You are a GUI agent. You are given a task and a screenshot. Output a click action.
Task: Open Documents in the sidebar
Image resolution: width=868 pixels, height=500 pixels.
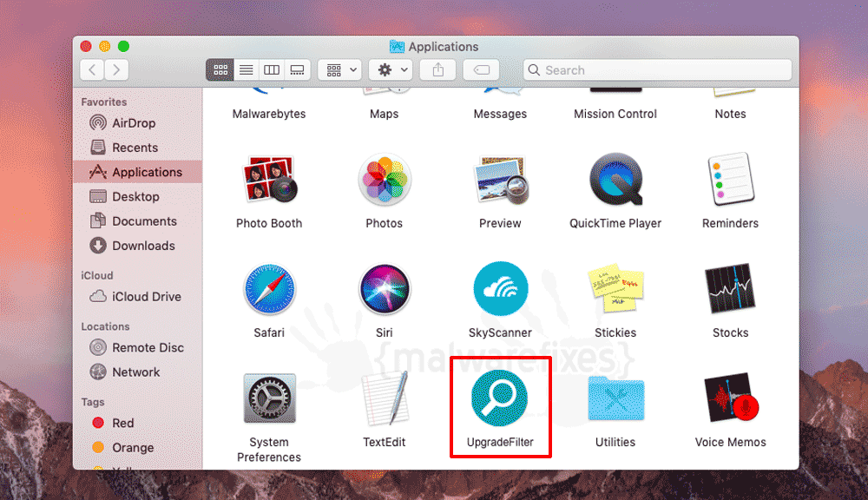click(138, 221)
